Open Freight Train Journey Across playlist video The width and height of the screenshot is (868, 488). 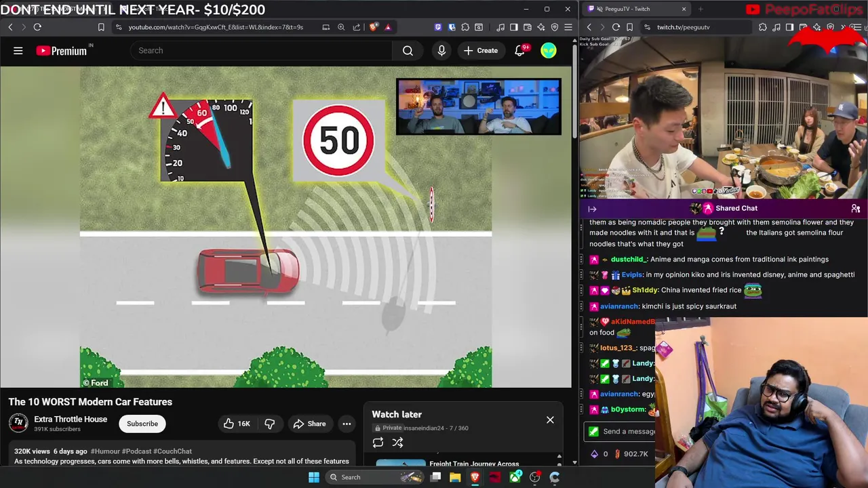(474, 464)
